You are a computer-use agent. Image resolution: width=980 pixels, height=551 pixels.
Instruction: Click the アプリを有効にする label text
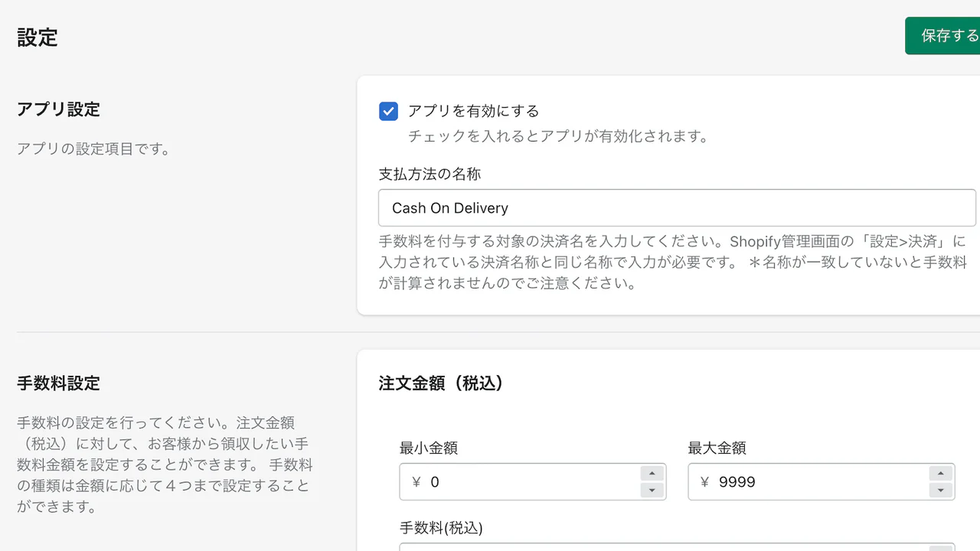pos(473,112)
